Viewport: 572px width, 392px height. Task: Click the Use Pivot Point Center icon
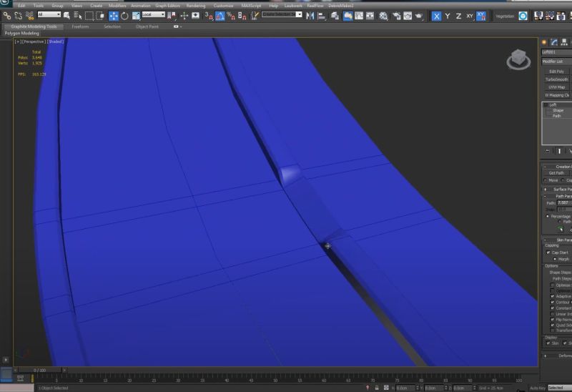click(x=172, y=16)
